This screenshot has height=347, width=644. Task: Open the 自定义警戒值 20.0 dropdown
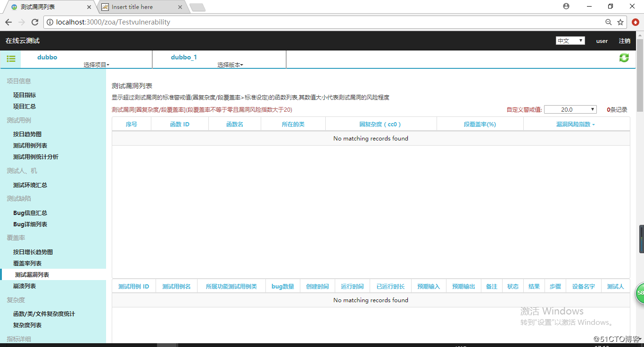pyautogui.click(x=570, y=109)
